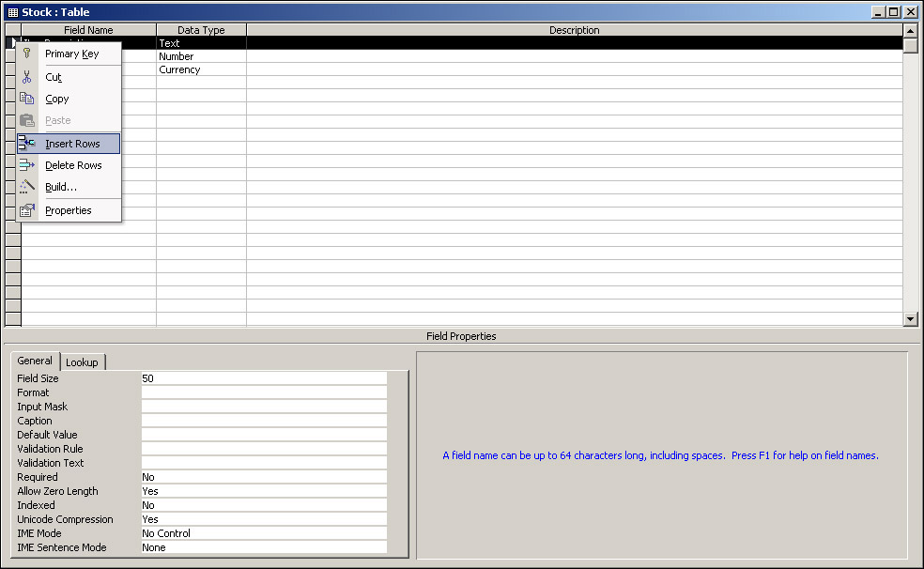
Task: Click the Description column header
Action: coord(574,30)
